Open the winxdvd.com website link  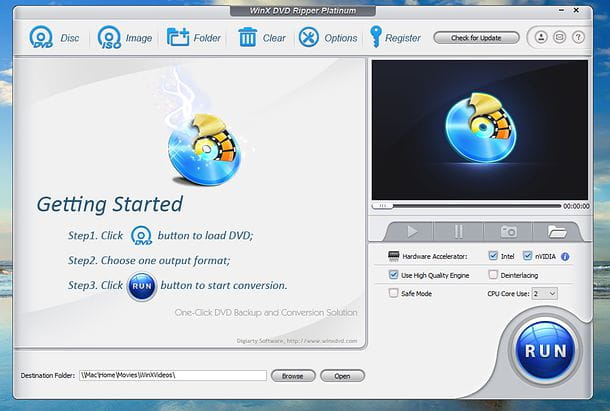(322, 341)
